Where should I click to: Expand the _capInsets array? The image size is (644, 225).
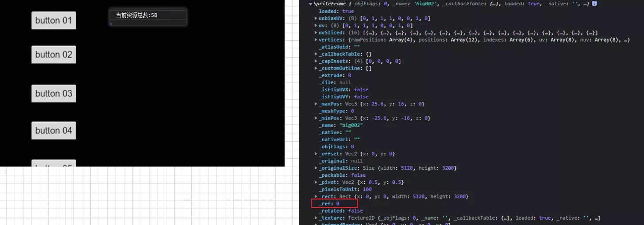[316, 61]
